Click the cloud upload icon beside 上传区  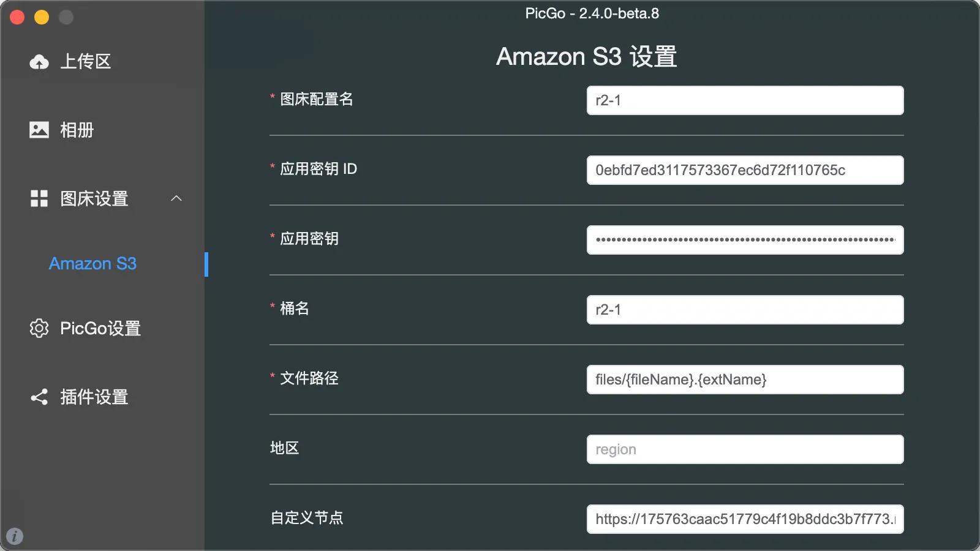(x=39, y=62)
